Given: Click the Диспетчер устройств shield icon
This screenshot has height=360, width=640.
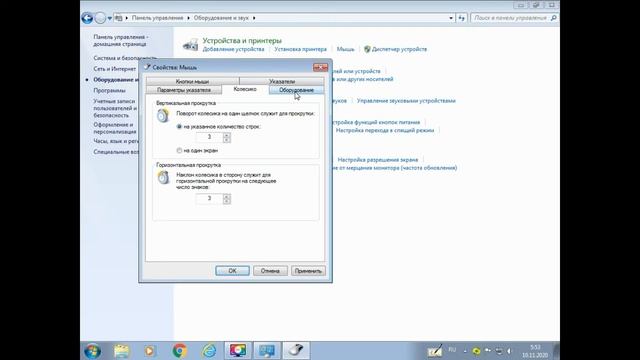Looking at the screenshot, I should [367, 49].
